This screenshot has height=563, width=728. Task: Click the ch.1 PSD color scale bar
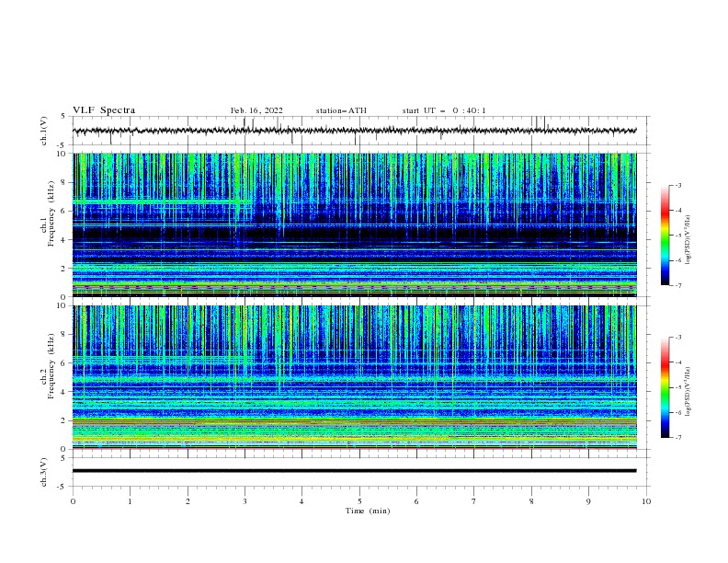pyautogui.click(x=665, y=236)
